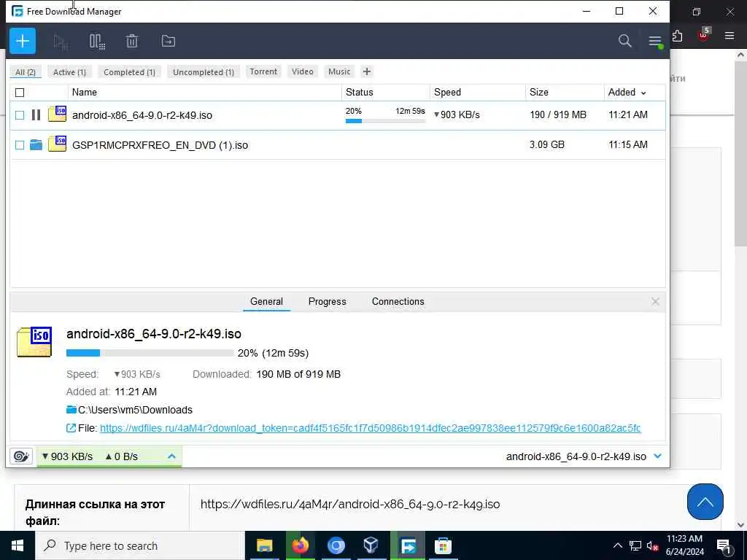Click the row progress bar at 20%
This screenshot has height=560, width=747.
click(385, 121)
